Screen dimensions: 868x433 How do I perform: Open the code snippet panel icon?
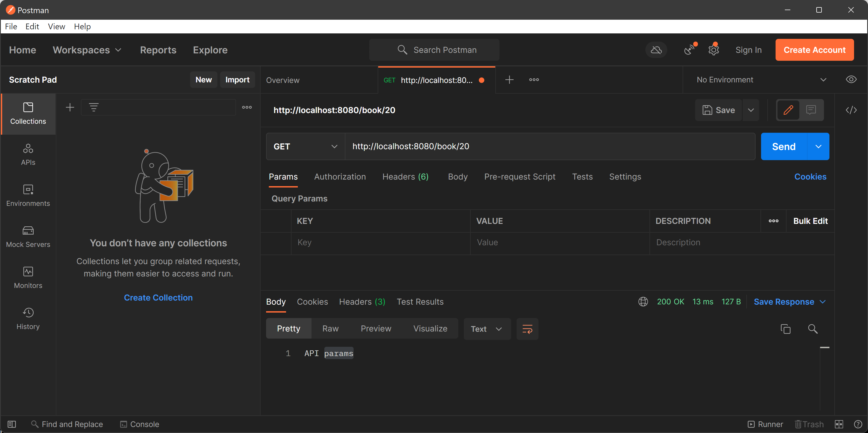pos(851,110)
